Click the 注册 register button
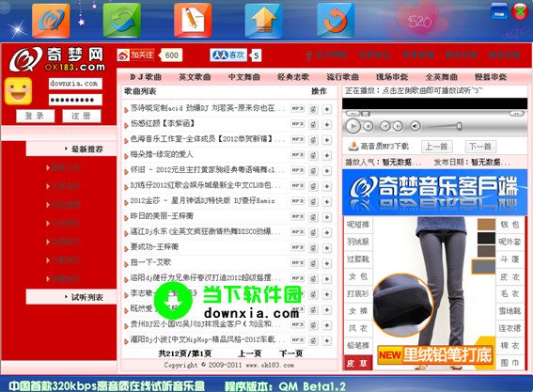 tap(82, 116)
